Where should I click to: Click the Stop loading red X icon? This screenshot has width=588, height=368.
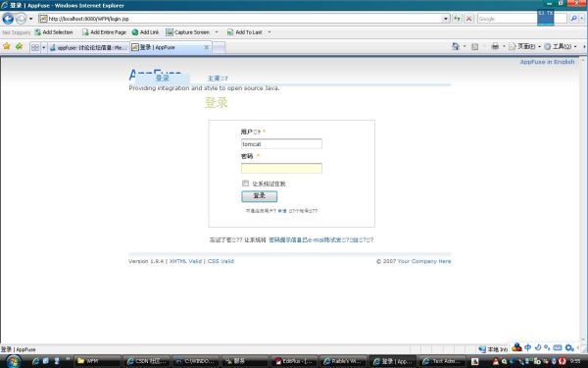click(x=468, y=19)
